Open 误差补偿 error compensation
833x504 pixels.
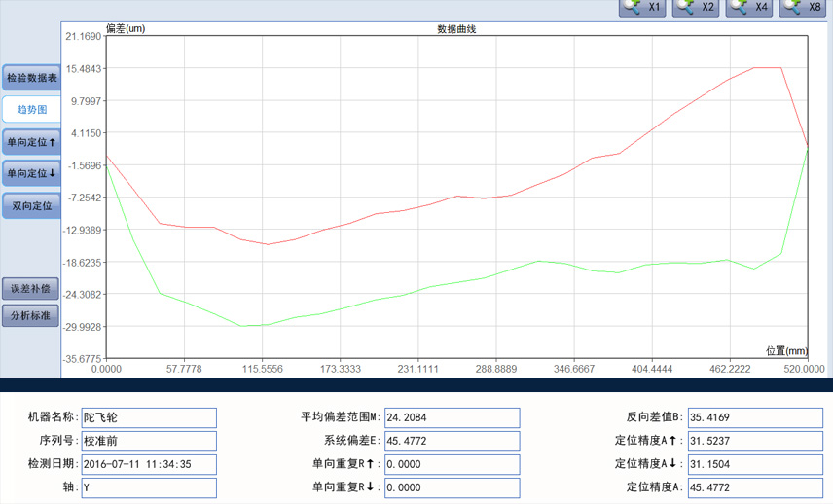pos(31,289)
